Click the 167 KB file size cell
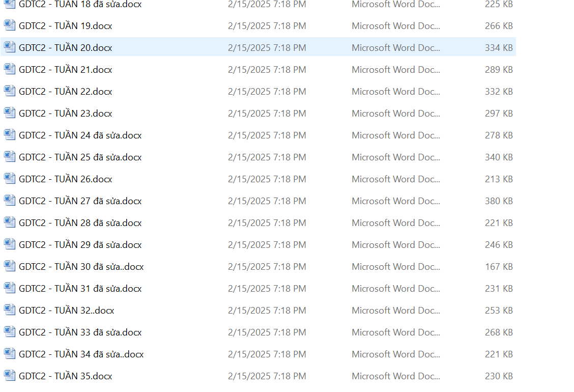 499,267
